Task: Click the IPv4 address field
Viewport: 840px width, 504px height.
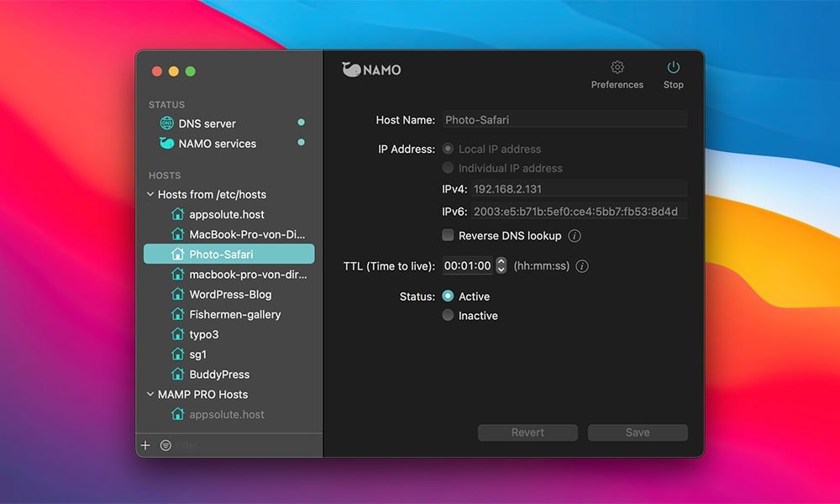Action: pos(578,189)
